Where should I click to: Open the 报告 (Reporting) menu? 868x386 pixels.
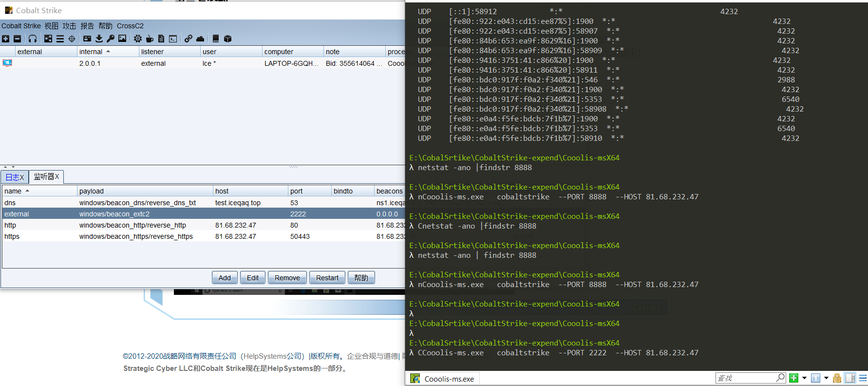87,26
